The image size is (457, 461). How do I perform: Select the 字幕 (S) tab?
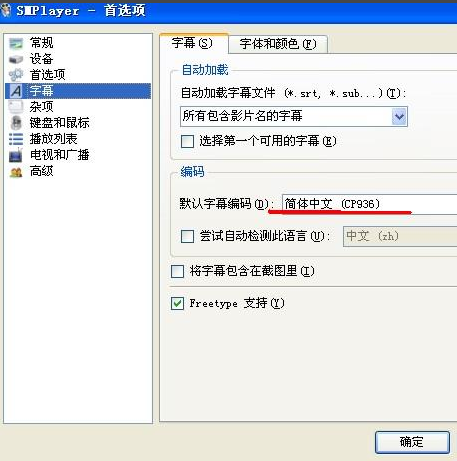(x=193, y=43)
